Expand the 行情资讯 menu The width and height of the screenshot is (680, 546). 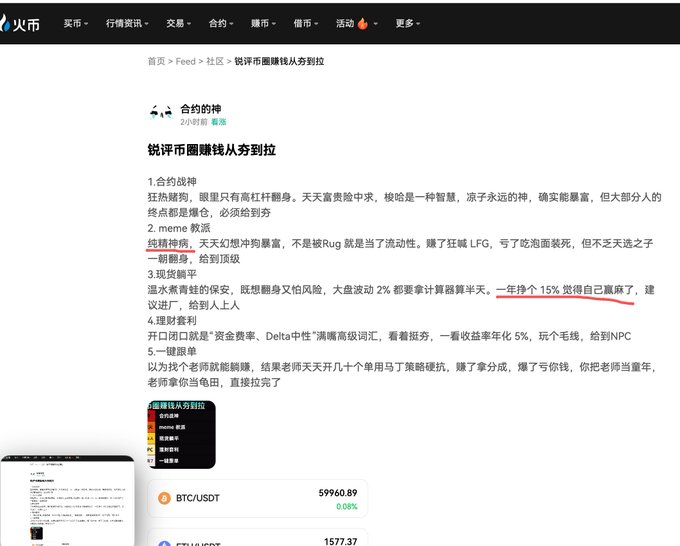[127, 23]
